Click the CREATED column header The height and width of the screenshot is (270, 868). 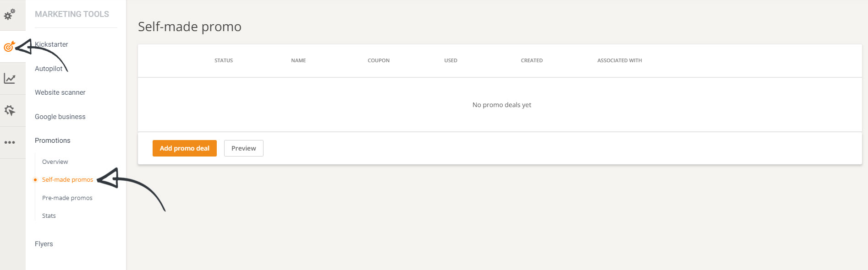tap(532, 60)
